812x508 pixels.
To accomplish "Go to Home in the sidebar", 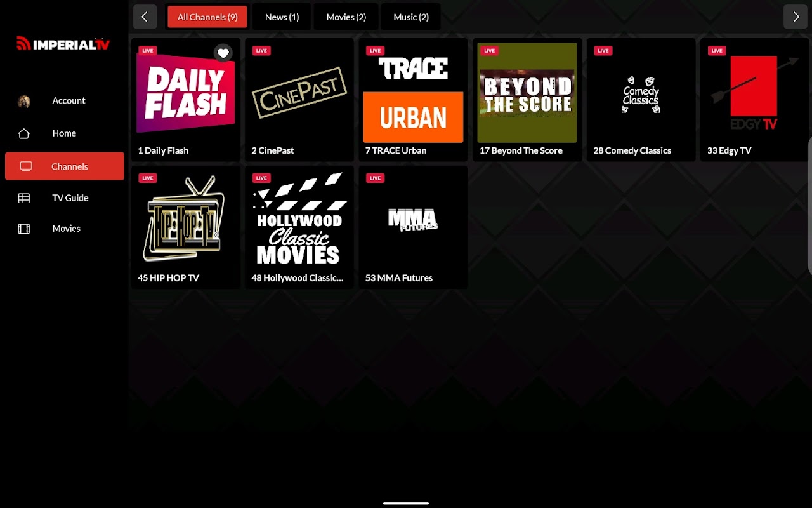I will [65, 133].
